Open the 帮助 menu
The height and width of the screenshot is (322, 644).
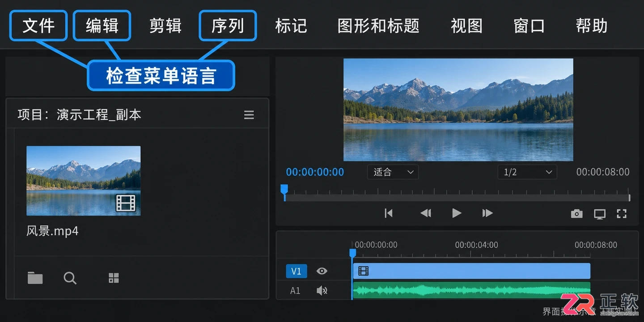pos(592,26)
